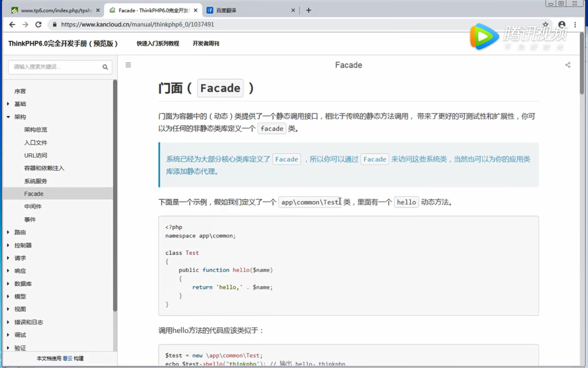The image size is (588, 368).
Task: Click heading 门面 (Facade)
Action: tap(206, 88)
